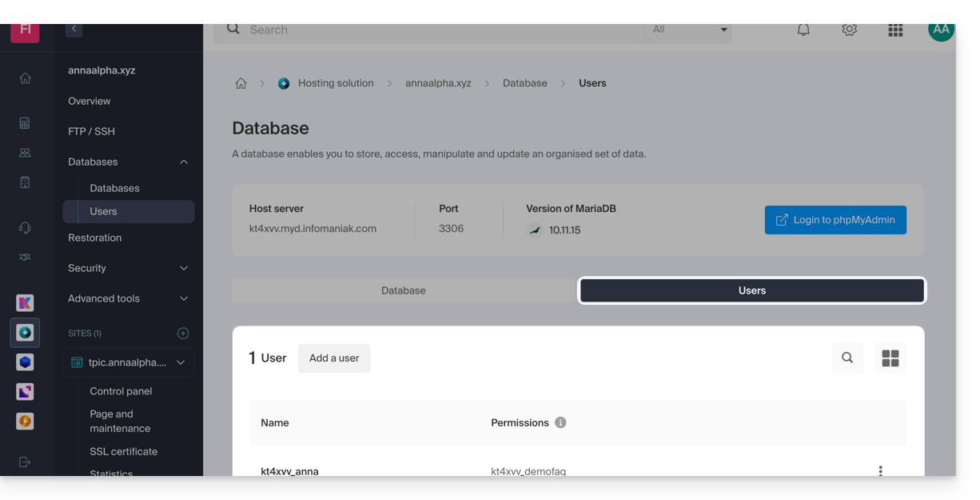The height and width of the screenshot is (500, 980).
Task: Click the home icon in breadcrumb
Action: [241, 83]
